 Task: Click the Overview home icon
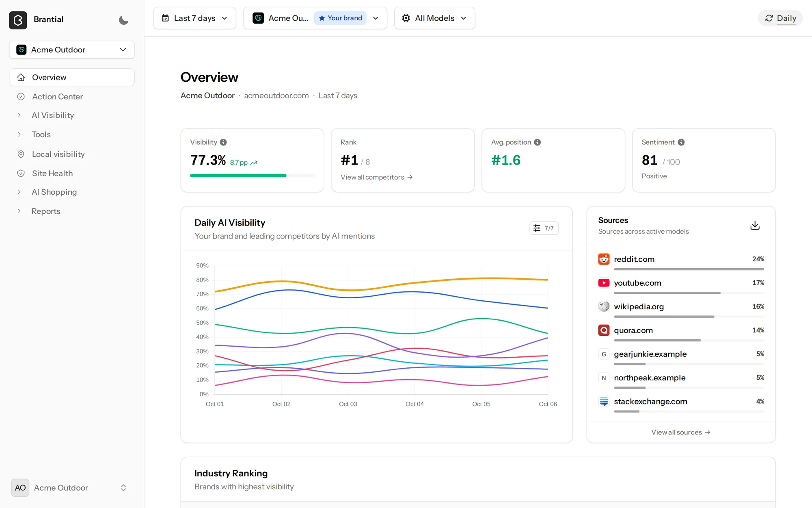coord(21,77)
